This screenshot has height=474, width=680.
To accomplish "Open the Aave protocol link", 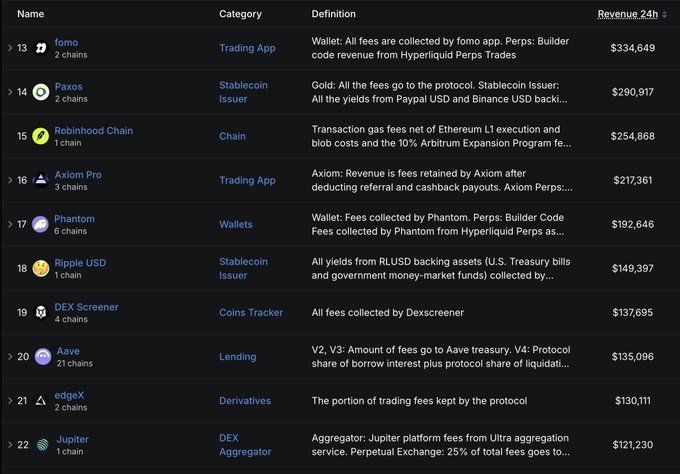I will [x=68, y=351].
